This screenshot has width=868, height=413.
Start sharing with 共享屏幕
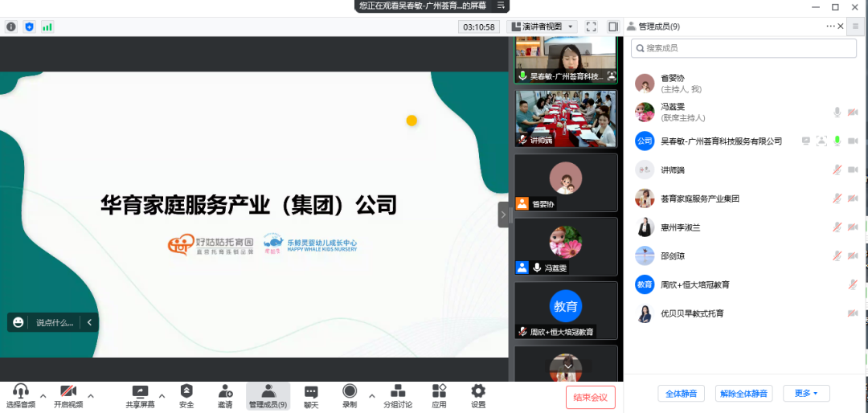140,396
